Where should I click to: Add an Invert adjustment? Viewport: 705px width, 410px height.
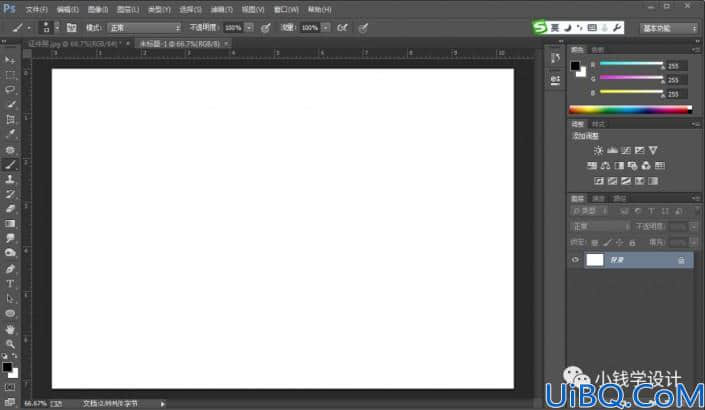pyautogui.click(x=598, y=181)
